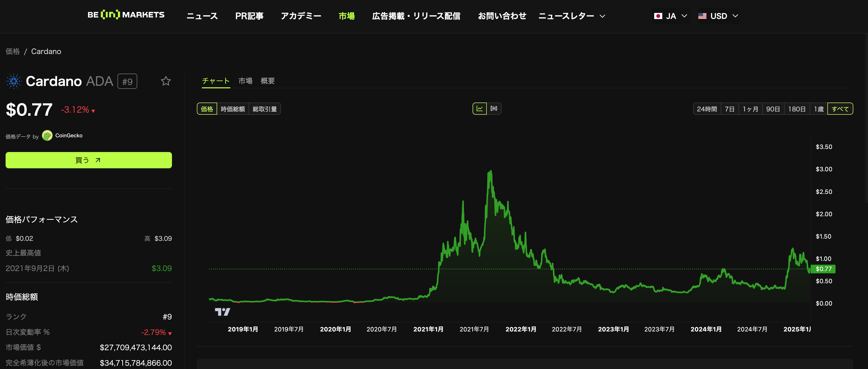Viewport: 868px width, 369px height.
Task: Click the green 買う buy button
Action: tap(89, 160)
